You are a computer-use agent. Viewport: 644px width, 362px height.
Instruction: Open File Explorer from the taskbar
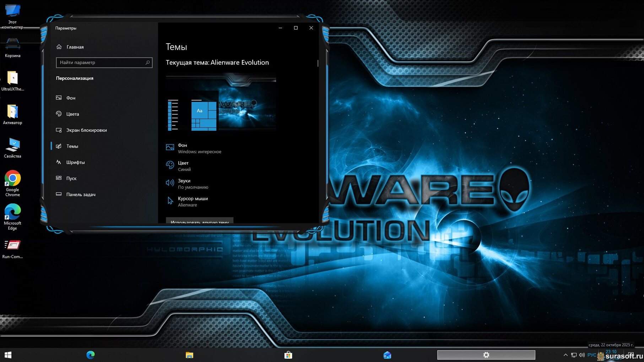[x=189, y=355]
